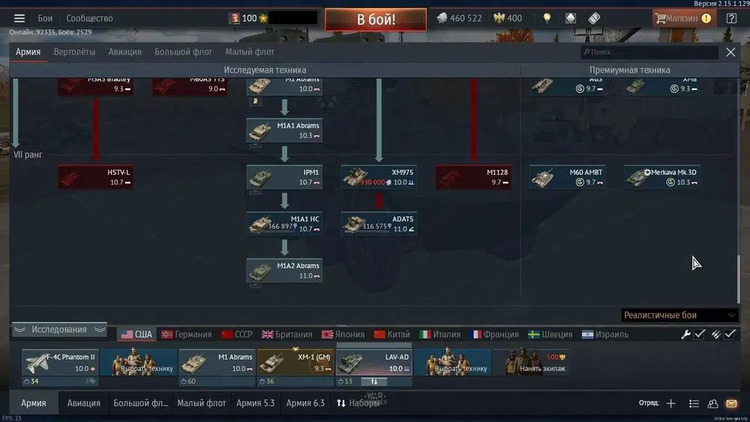Open the mail envelope icon
The height and width of the screenshot is (422, 750).
pyautogui.click(x=731, y=403)
